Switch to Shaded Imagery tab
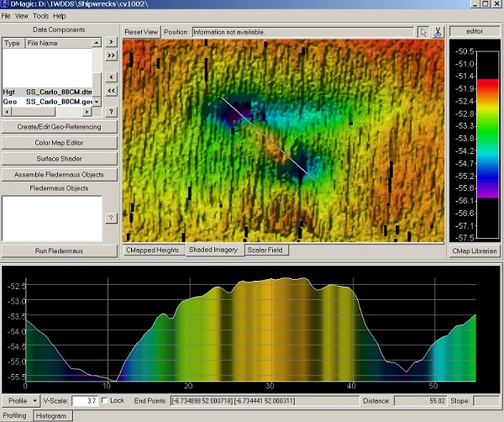Viewport: 504px width, 422px height. click(x=213, y=250)
